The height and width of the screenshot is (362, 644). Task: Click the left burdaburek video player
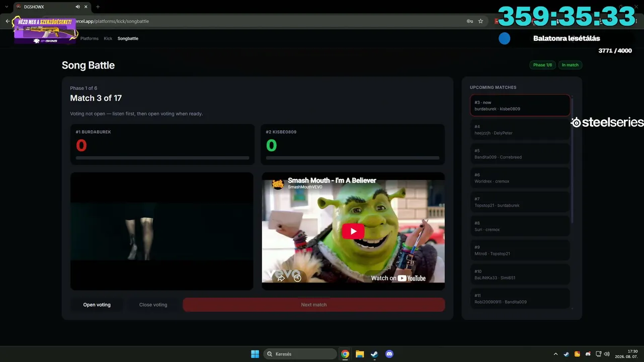(x=162, y=231)
